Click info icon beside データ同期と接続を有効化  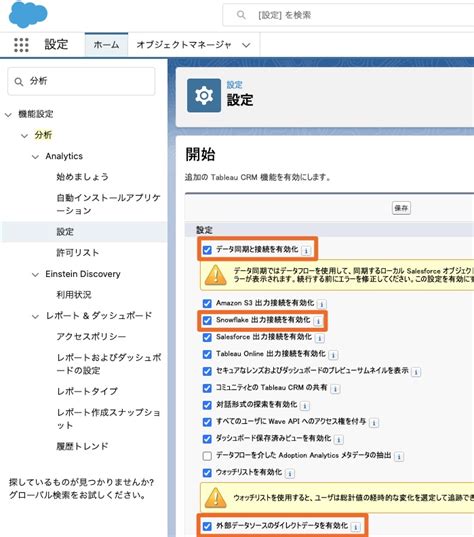[x=306, y=251]
